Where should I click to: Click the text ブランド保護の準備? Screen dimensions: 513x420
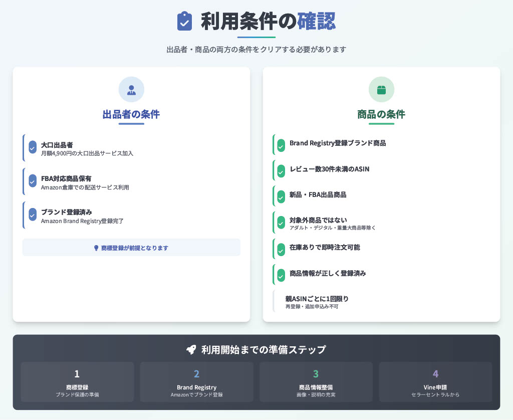[x=77, y=394]
